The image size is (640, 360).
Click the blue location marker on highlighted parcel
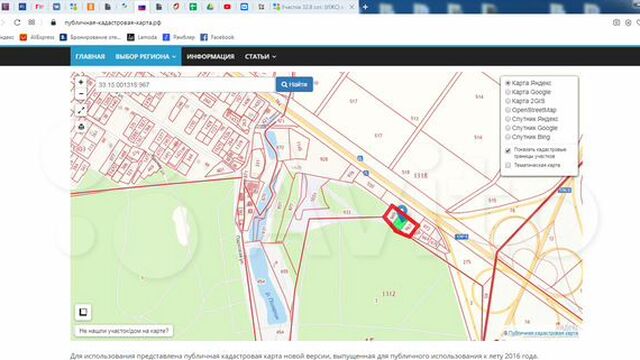tap(402, 211)
